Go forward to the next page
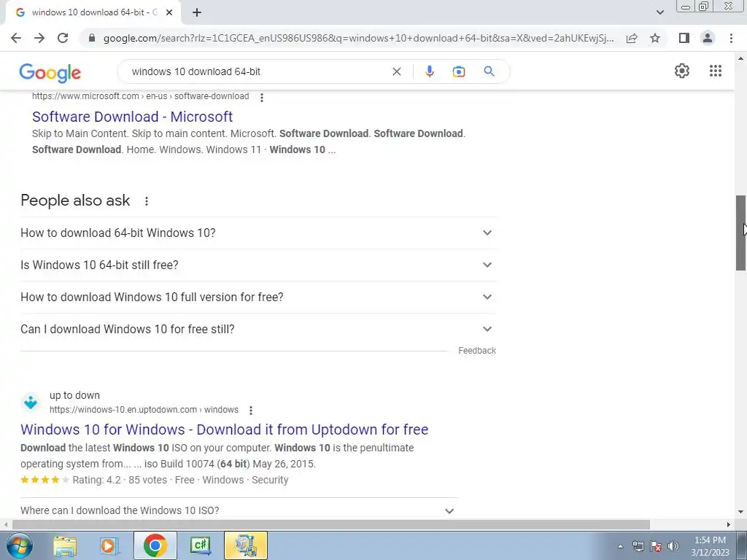 pos(39,38)
